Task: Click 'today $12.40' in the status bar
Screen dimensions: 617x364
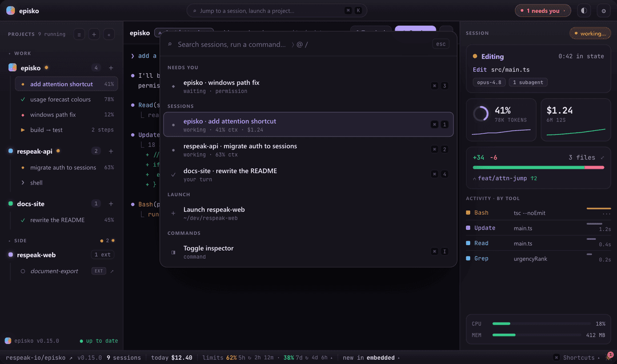Action: [x=171, y=358]
